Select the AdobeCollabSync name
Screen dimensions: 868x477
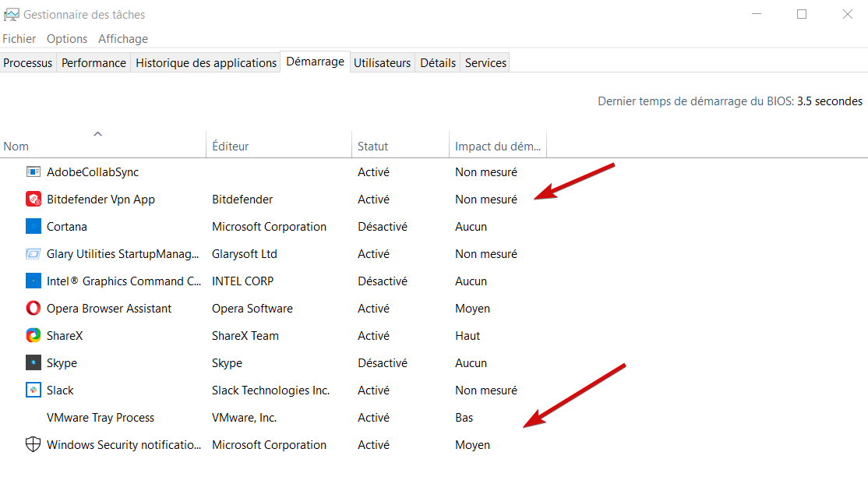[93, 171]
